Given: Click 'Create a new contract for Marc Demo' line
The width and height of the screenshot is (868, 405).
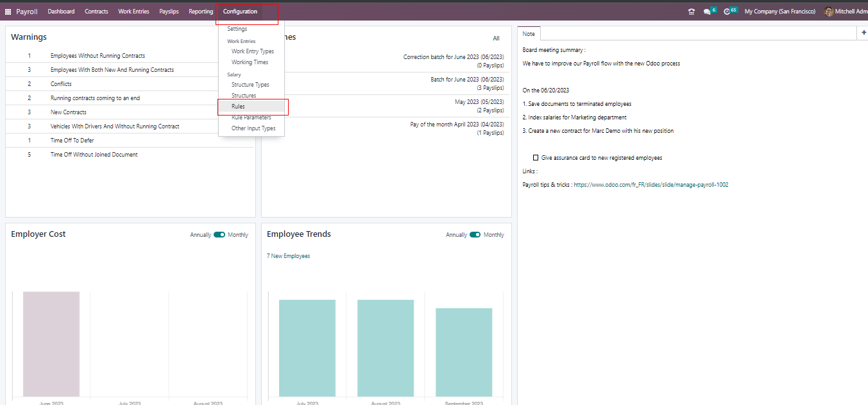Looking at the screenshot, I should 598,131.
